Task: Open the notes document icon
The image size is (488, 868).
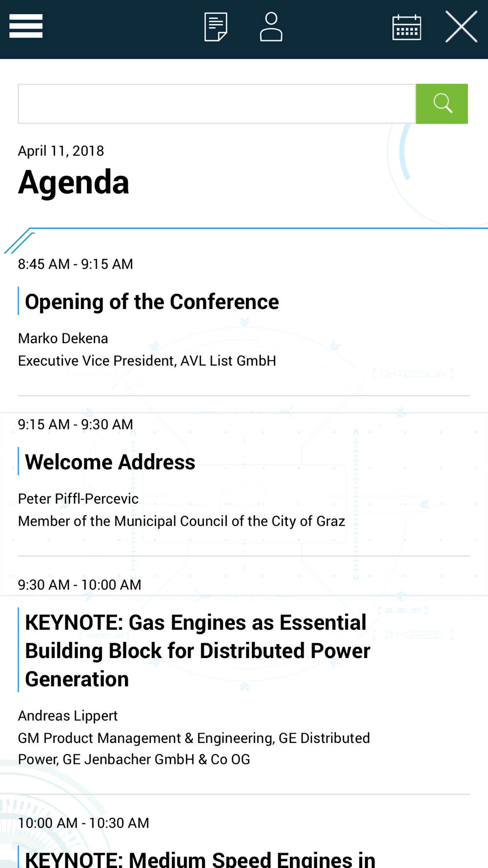Action: [216, 27]
